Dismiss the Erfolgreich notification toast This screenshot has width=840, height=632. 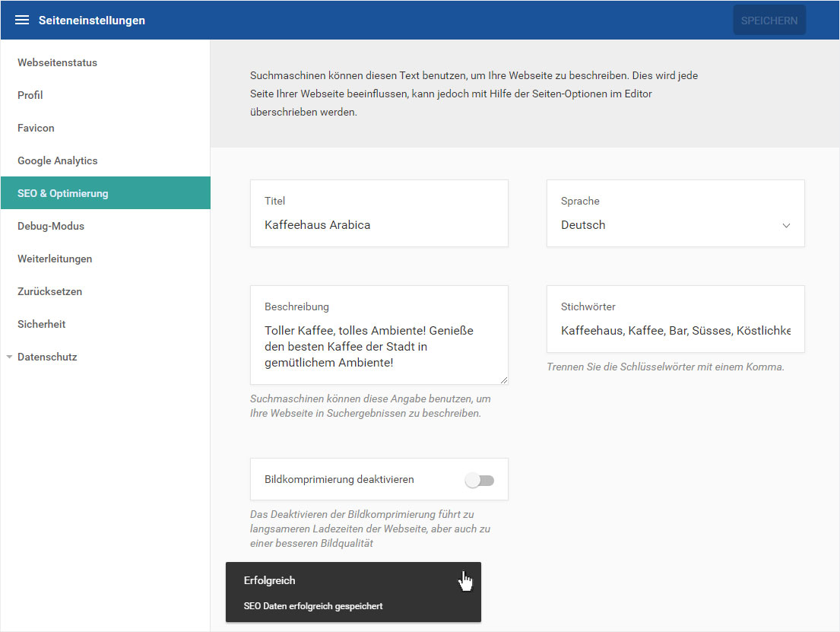[353, 592]
